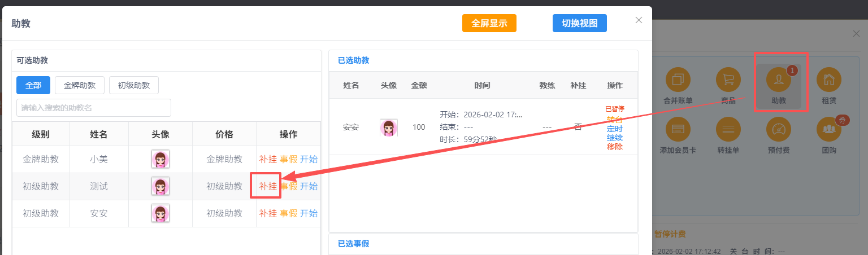Screen dimensions: 868x255
Task: Filter by 初级助教 tab
Action: point(134,85)
